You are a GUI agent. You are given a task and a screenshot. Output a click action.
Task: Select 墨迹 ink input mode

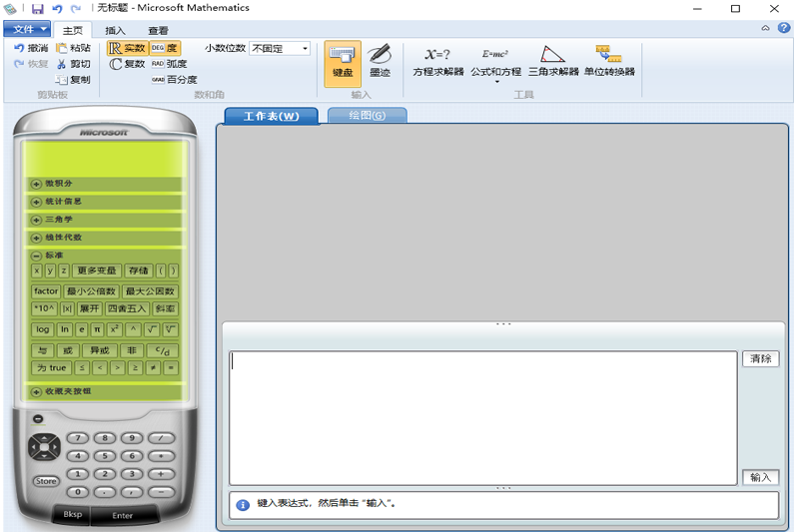tap(380, 61)
